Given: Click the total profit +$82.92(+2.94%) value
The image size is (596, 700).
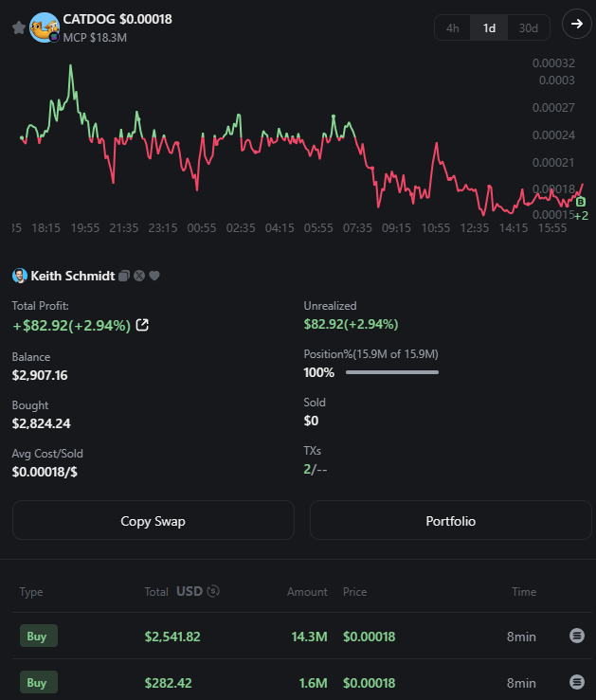Looking at the screenshot, I should (x=72, y=326).
